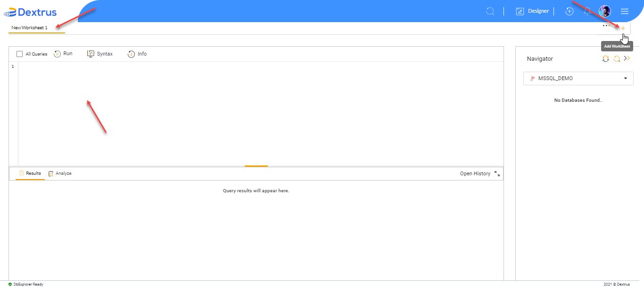Screen dimensions: 644x287
Task: Click the Dextrus logo
Action: [30, 12]
